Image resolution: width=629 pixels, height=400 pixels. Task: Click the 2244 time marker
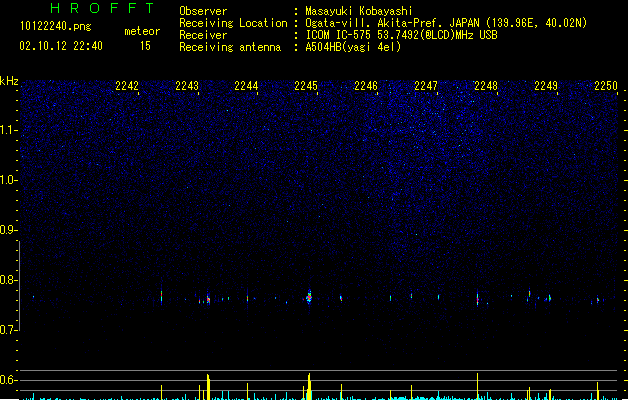(246, 86)
